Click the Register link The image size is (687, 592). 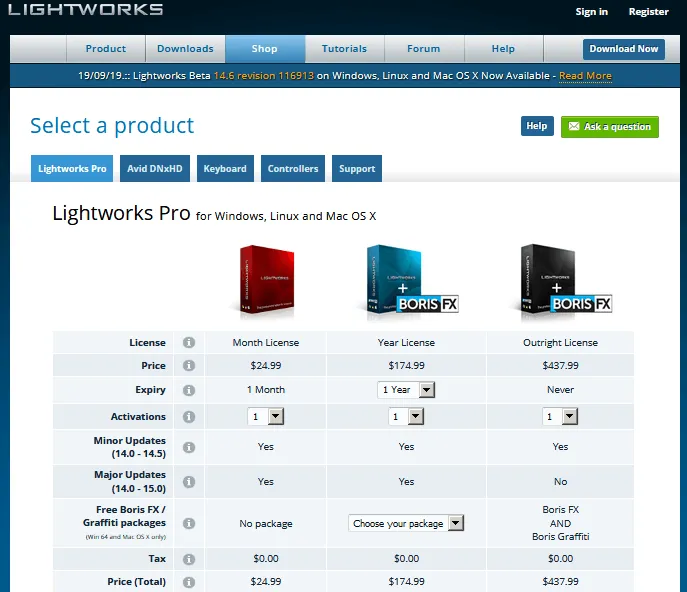(x=648, y=12)
